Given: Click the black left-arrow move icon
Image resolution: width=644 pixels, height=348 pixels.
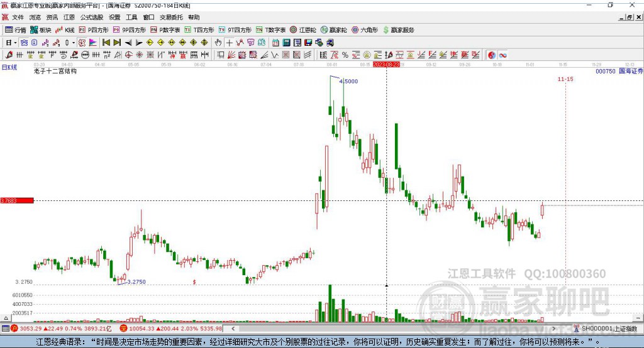Looking at the screenshot, I should click(128, 43).
